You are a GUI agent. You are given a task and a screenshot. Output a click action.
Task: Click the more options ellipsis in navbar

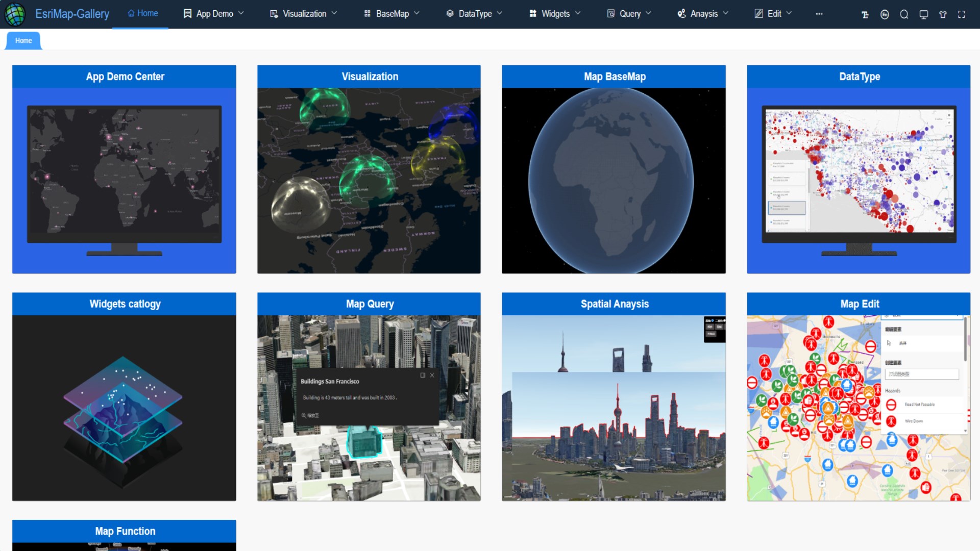click(819, 14)
